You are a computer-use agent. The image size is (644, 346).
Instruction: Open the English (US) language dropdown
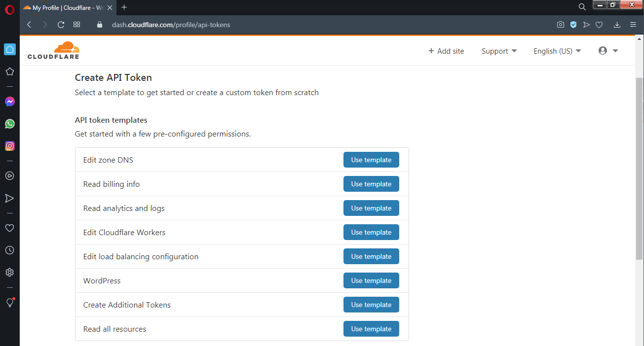(x=557, y=51)
